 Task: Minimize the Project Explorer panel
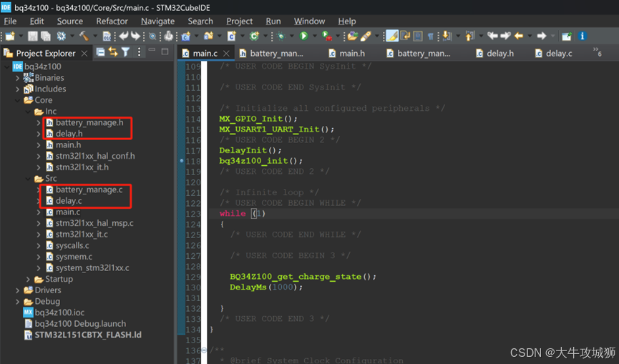pyautogui.click(x=152, y=51)
